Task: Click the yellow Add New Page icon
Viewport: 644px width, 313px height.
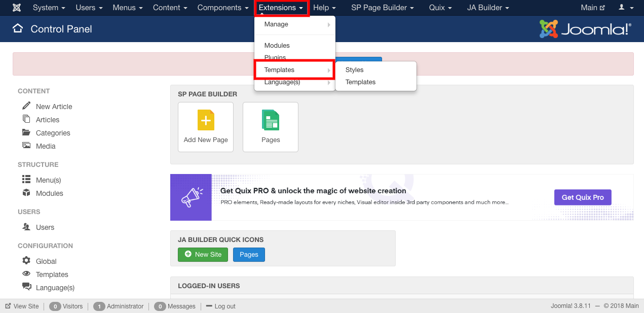Action: point(206,120)
